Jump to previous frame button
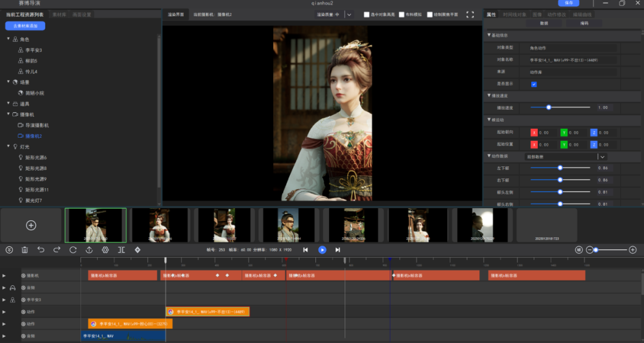644x343 pixels. pos(305,250)
